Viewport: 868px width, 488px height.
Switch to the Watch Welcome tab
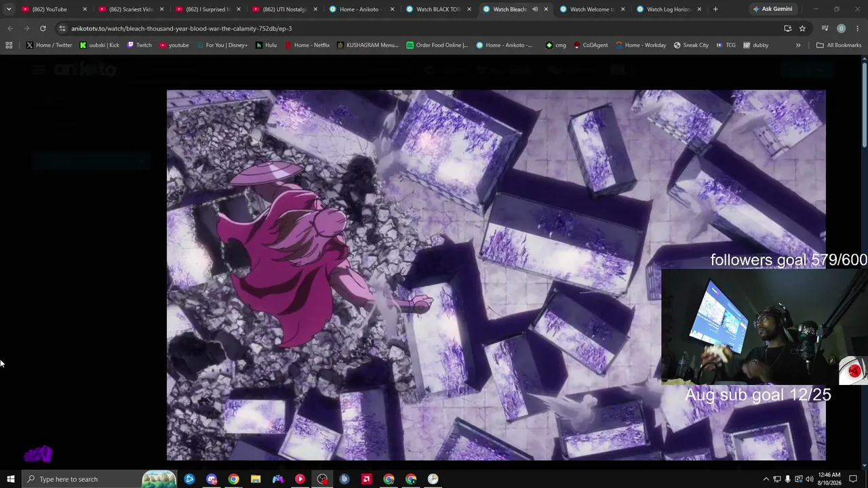593,9
